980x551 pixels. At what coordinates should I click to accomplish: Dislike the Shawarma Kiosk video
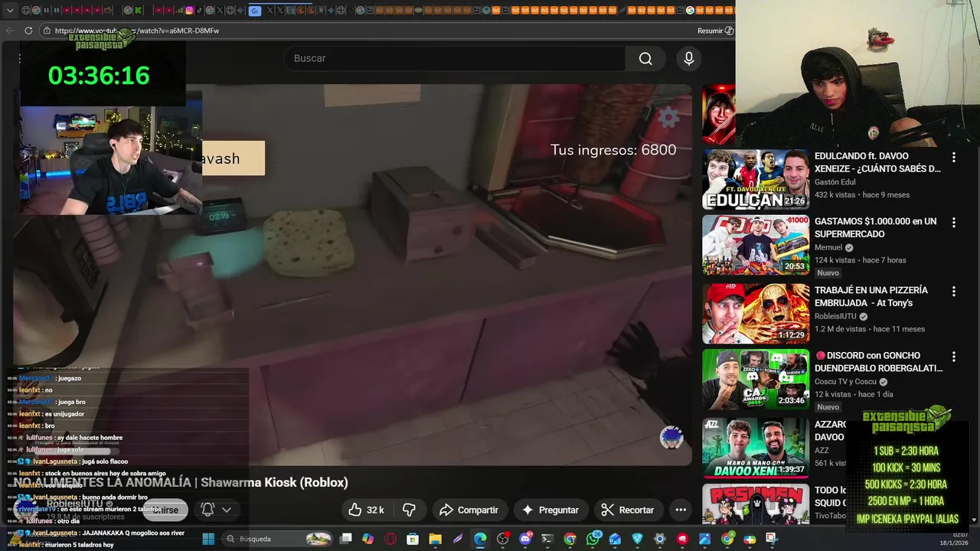click(410, 510)
